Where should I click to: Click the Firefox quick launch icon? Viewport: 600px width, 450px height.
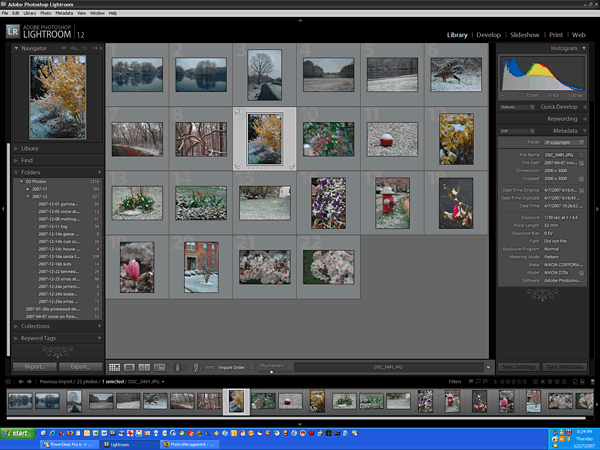click(70, 433)
